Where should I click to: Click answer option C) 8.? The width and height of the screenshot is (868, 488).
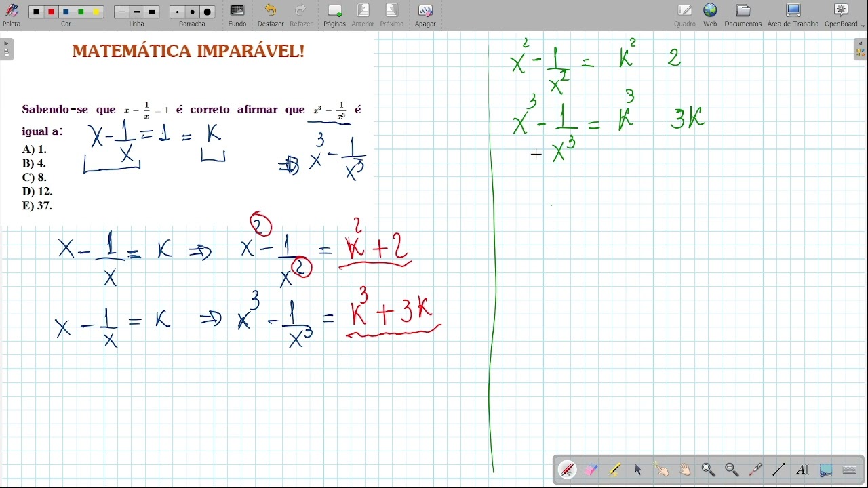(x=35, y=178)
